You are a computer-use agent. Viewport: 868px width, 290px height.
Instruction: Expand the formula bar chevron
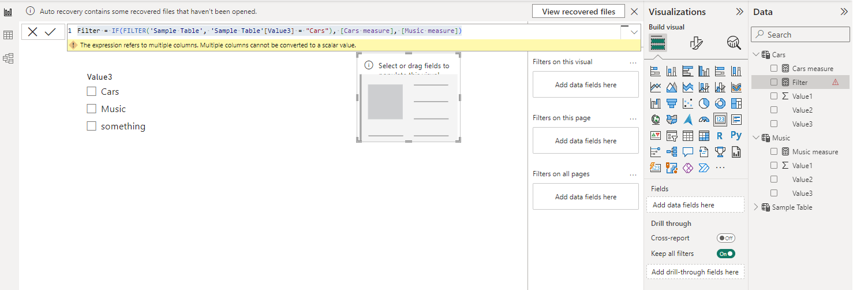(x=635, y=32)
